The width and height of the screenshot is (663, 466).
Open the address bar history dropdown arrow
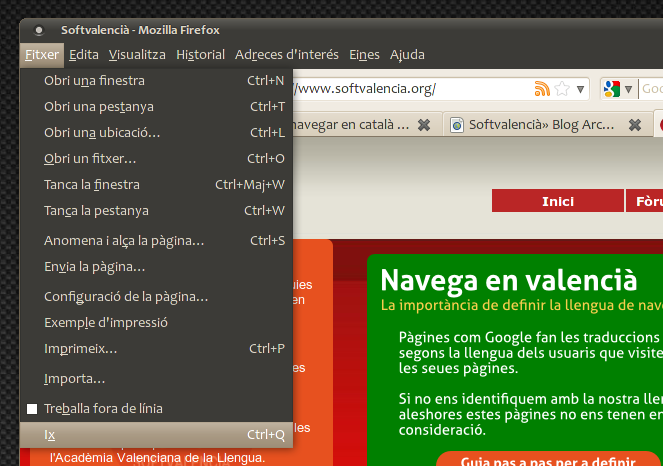point(581,89)
